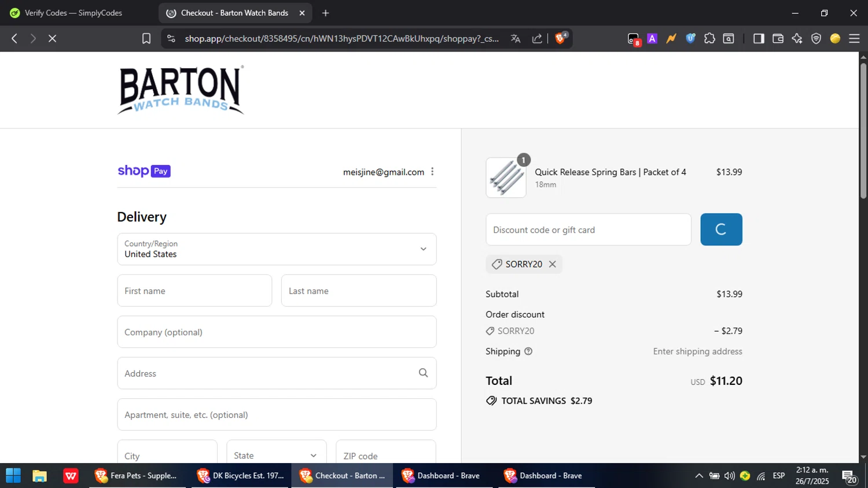Click the TOTAL SAVINGS $2.79 text
Viewport: 868px width, 488px height.
click(x=546, y=401)
